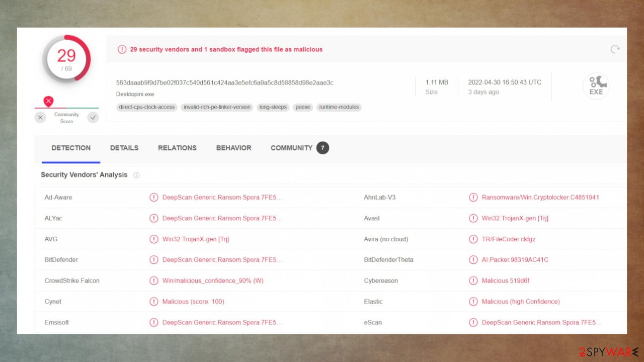
Task: Switch to the DETAILS tab
Action: [x=124, y=148]
